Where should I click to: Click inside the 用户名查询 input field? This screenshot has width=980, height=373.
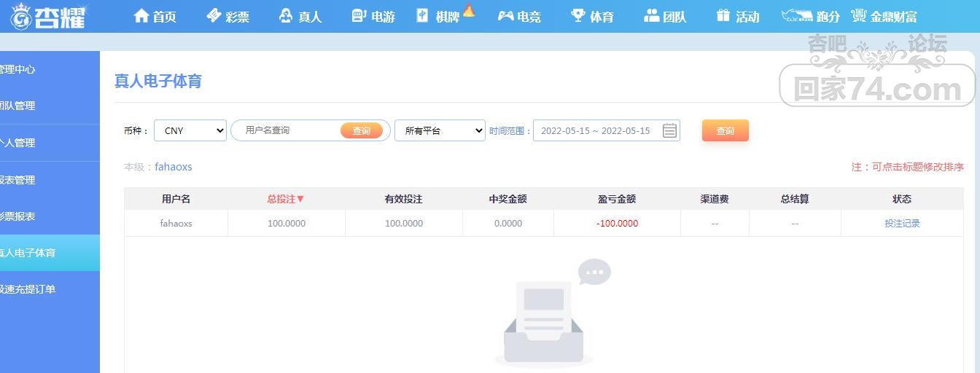point(288,130)
